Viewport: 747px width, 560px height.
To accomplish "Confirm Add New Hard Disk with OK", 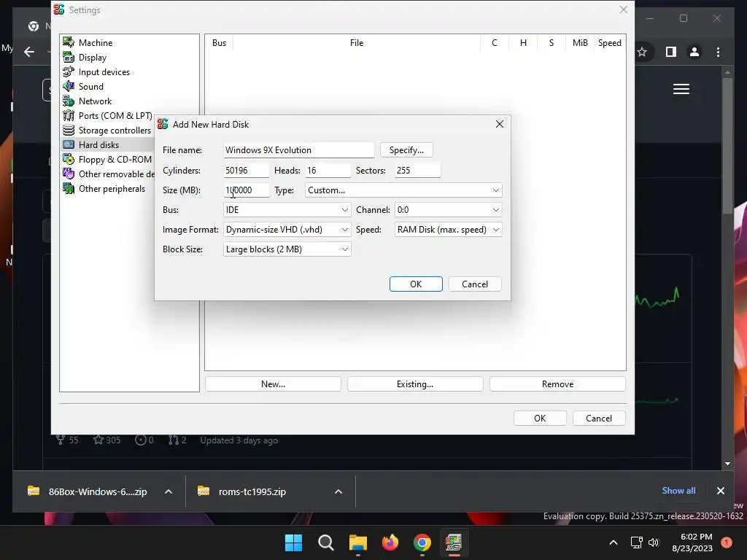I will [x=416, y=284].
